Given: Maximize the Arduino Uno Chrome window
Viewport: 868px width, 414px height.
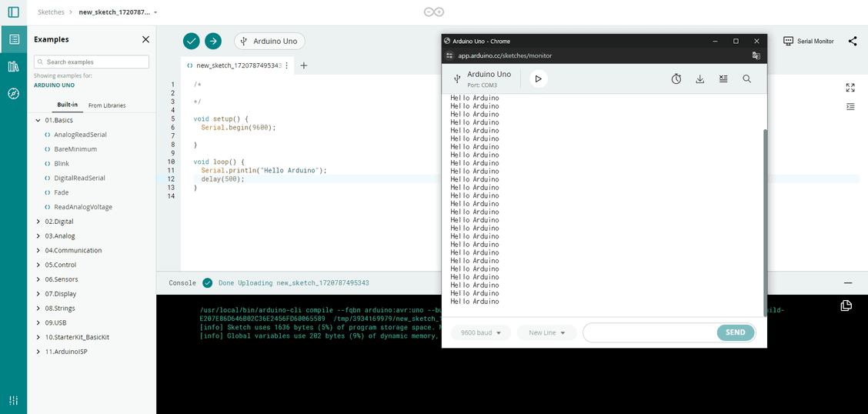Looking at the screenshot, I should pos(736,41).
